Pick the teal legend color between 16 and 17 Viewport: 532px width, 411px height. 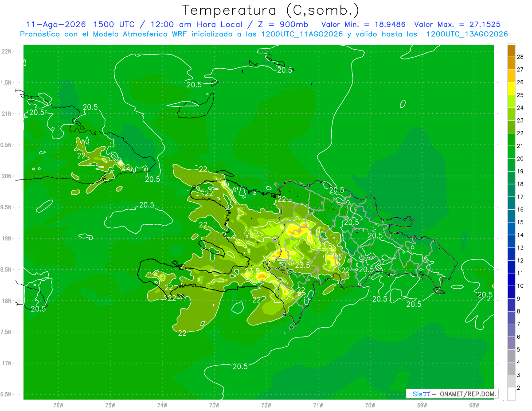(x=511, y=203)
